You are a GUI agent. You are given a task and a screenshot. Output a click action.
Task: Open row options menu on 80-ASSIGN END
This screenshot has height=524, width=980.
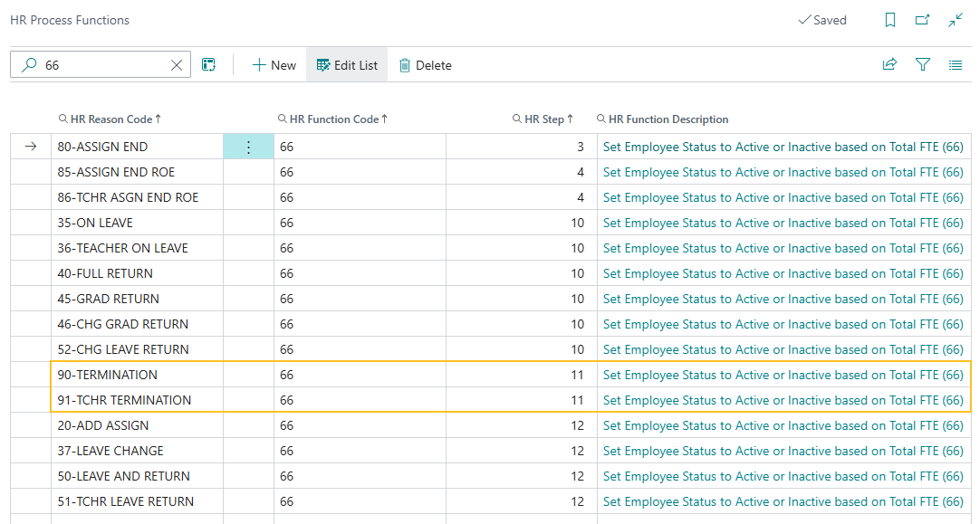[248, 146]
